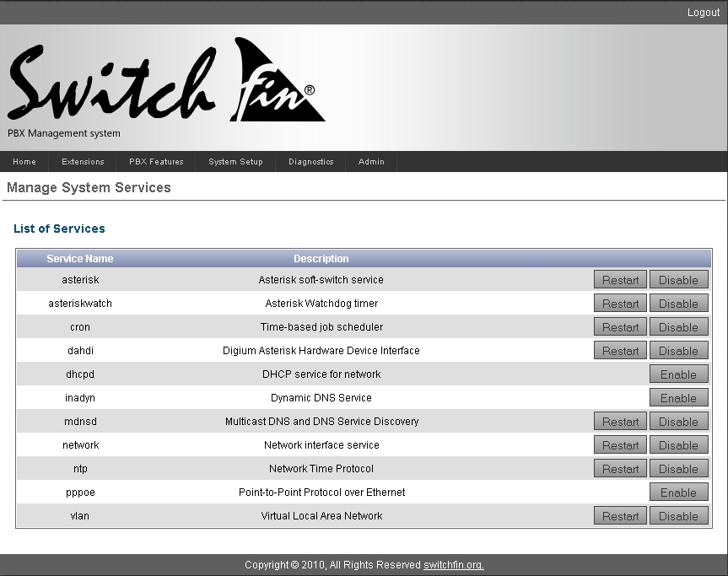728x576 pixels.
Task: Select the dhcpd service name
Action: [80, 374]
